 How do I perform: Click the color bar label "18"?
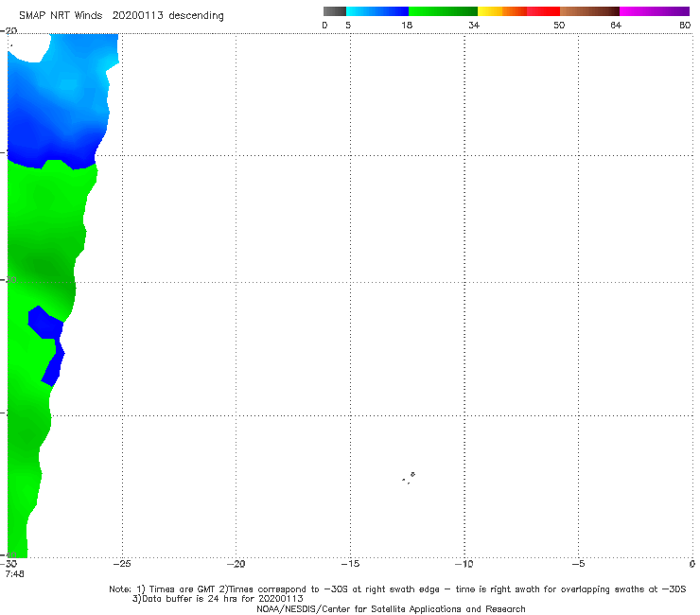tap(407, 25)
